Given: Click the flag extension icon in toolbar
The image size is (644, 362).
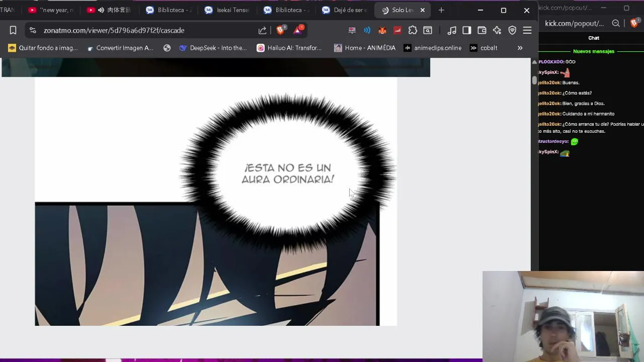Looking at the screenshot, I should click(352, 31).
